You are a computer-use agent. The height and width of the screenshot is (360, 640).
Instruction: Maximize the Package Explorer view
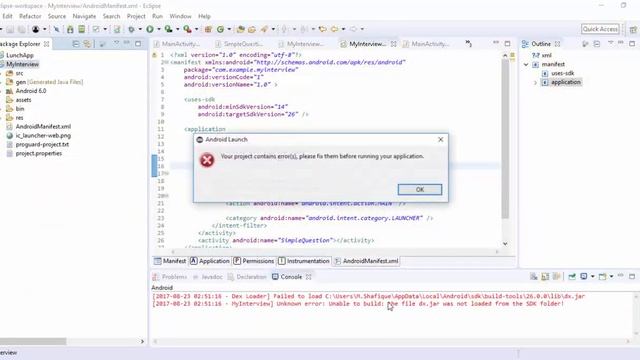[x=138, y=43]
